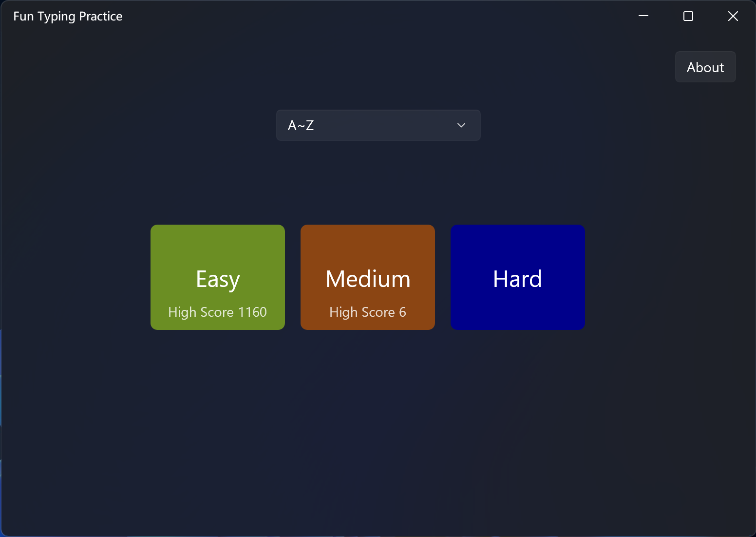756x537 pixels.
Task: Click the chevron on the letter selector
Action: point(461,125)
